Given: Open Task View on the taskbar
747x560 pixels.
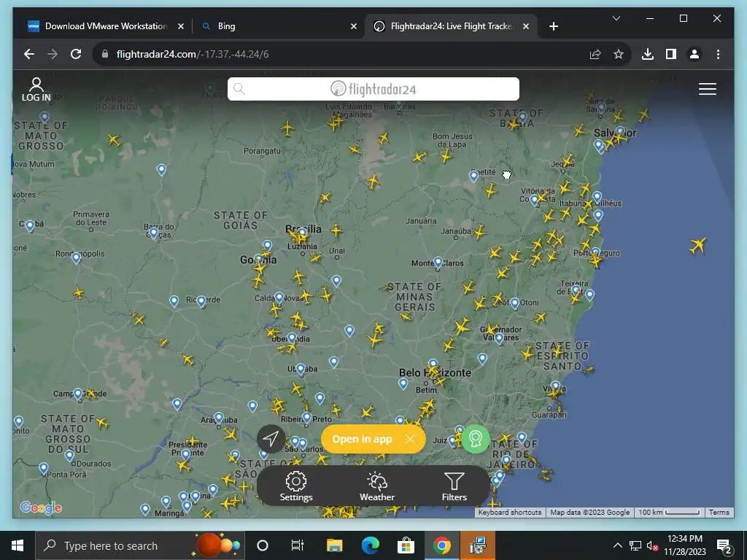Looking at the screenshot, I should (x=298, y=545).
